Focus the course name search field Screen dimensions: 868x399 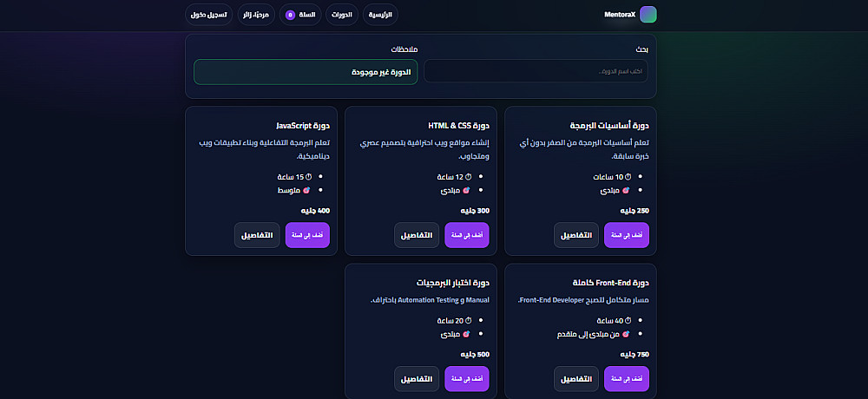536,71
